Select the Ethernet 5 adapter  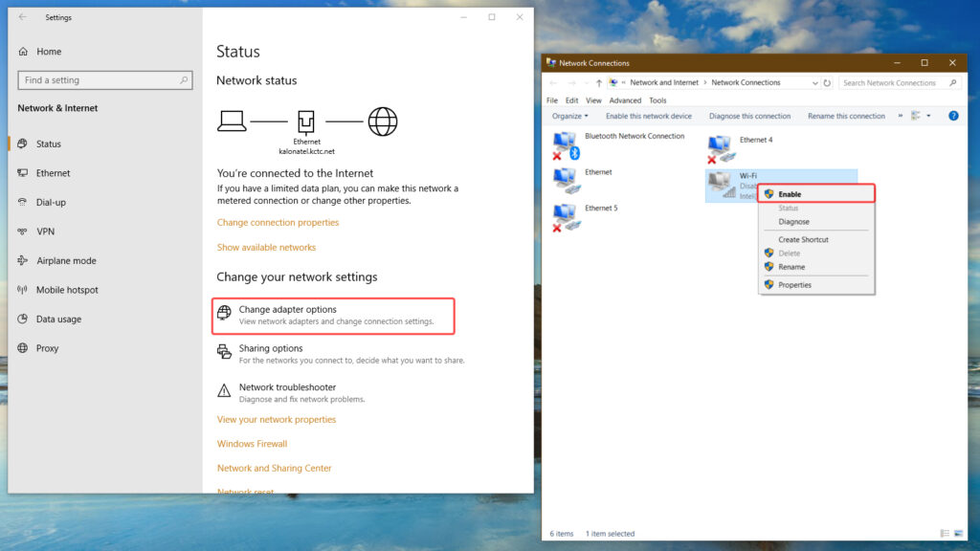586,217
